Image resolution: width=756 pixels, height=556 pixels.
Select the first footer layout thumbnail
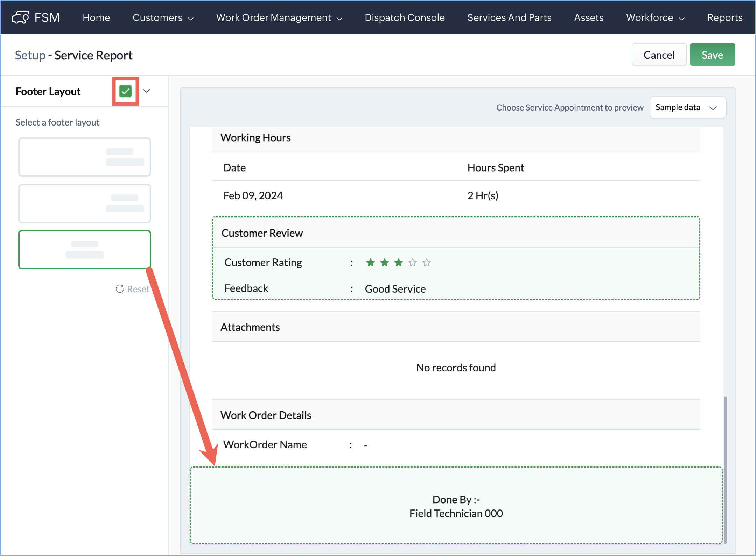[x=85, y=157]
